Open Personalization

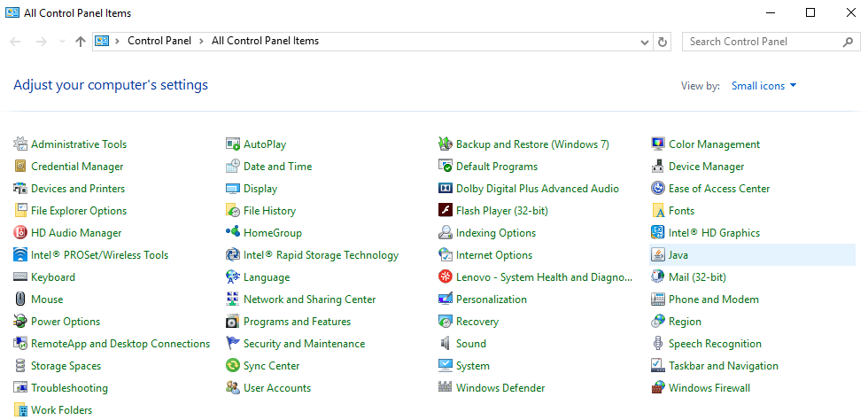[x=491, y=299]
